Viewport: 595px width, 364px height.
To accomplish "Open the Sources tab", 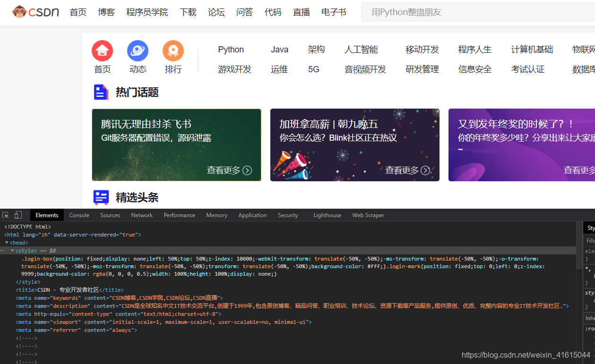I will coord(110,215).
